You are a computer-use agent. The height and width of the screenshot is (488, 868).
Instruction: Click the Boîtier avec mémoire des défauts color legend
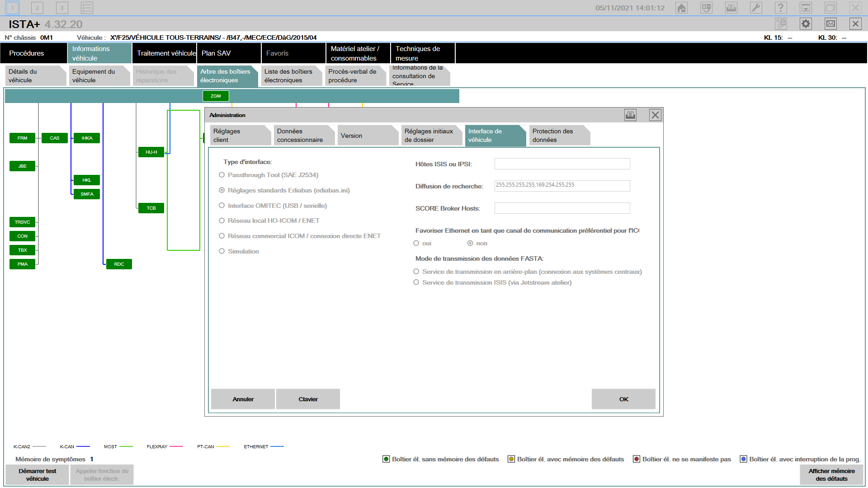pyautogui.click(x=511, y=459)
